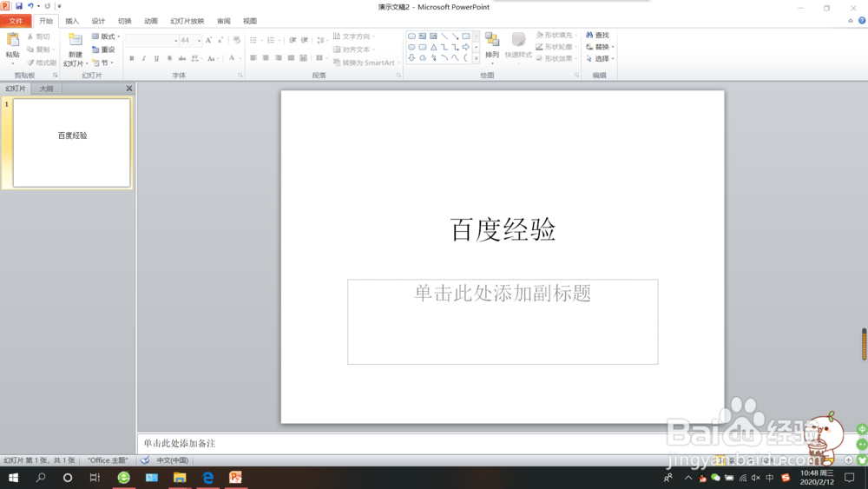This screenshot has height=489, width=868.
Task: Open the File (文件) tab
Action: pyautogui.click(x=16, y=21)
